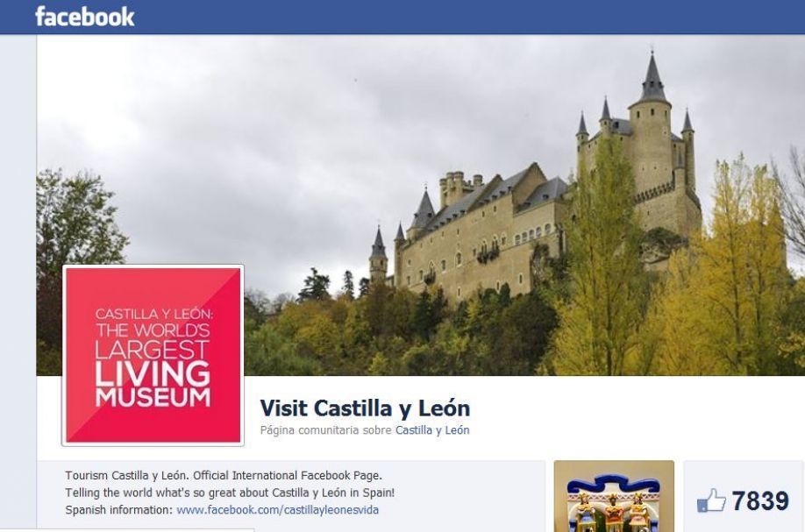
Task: Click the CASTILLA Y LEÓN text in logo
Action: [x=153, y=314]
